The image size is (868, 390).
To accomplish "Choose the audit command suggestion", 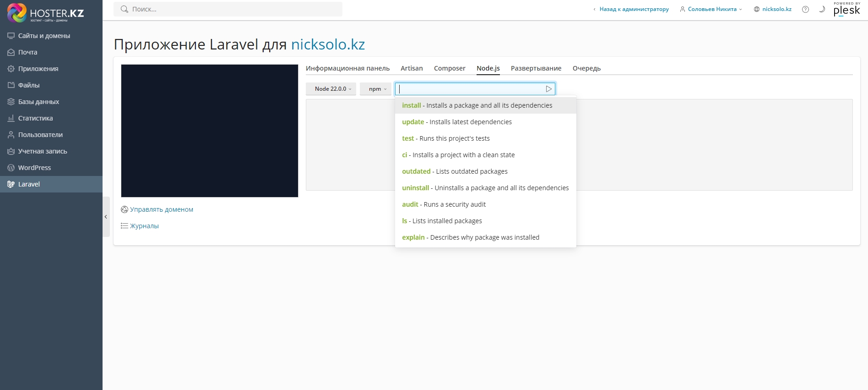I will (x=485, y=204).
